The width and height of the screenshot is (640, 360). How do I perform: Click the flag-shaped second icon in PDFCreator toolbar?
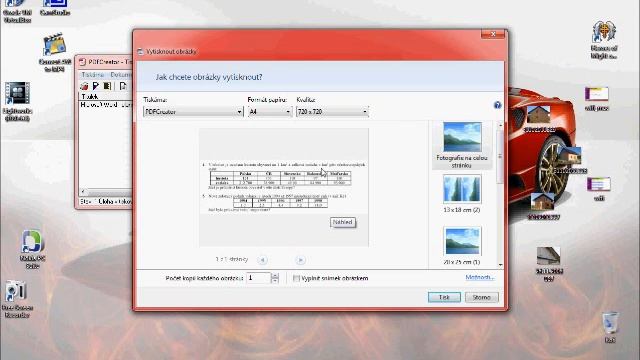point(96,86)
